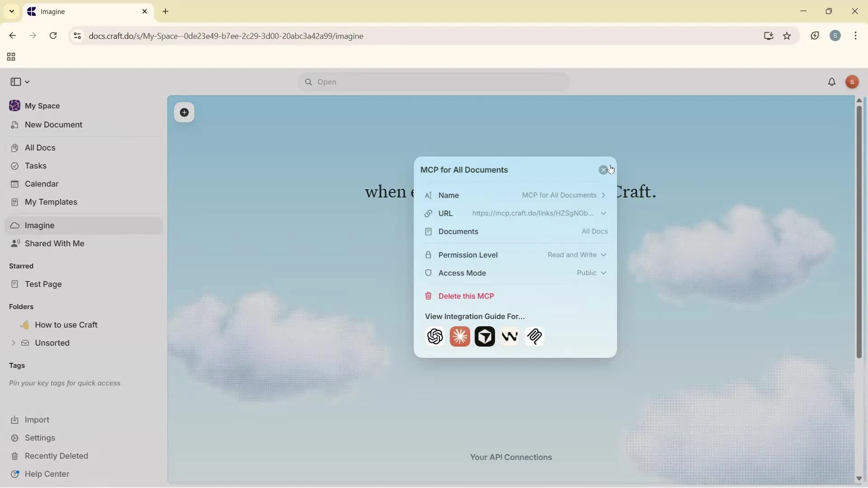This screenshot has height=488, width=868.
Task: Close the MCP for All Documents dialog
Action: coord(603,170)
